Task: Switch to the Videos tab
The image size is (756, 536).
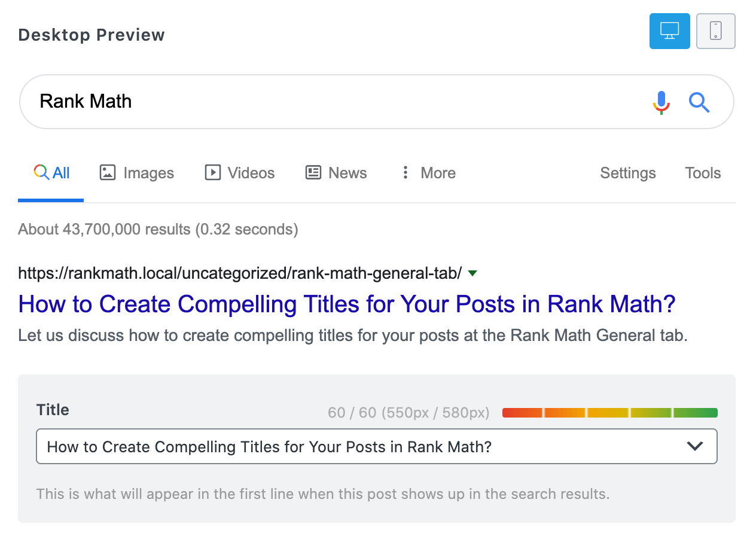Action: pos(251,173)
